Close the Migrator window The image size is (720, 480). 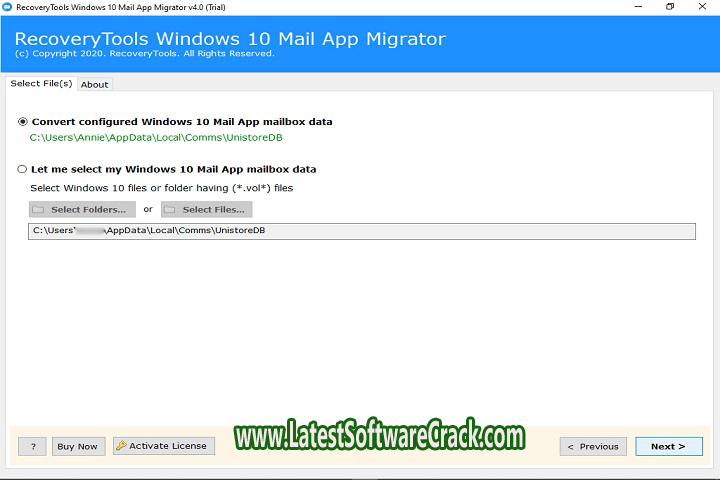702,6
